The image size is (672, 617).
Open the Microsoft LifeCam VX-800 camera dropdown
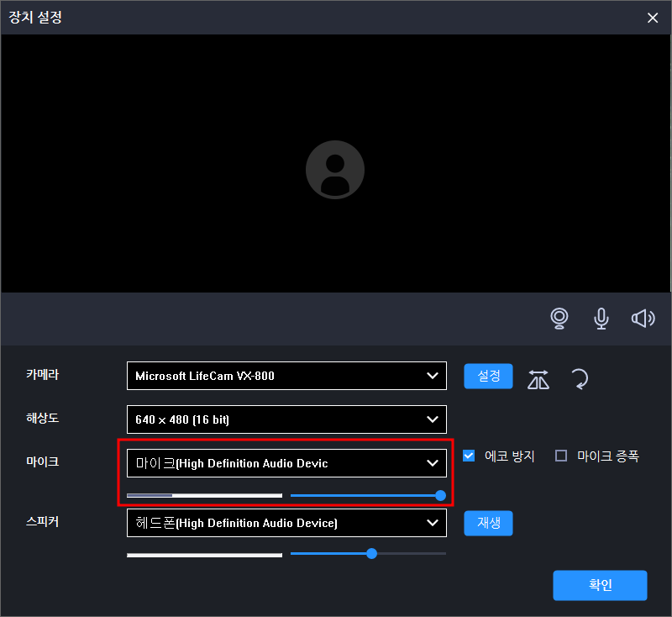point(286,376)
